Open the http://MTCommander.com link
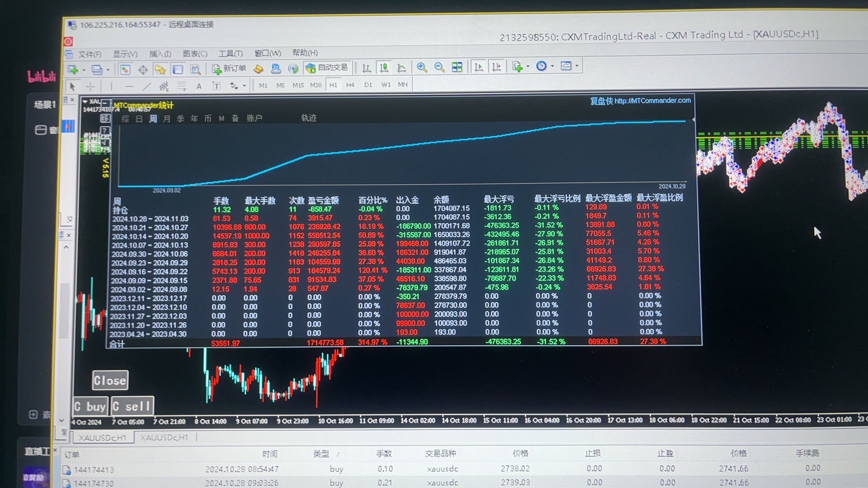The width and height of the screenshot is (868, 488). click(652, 100)
